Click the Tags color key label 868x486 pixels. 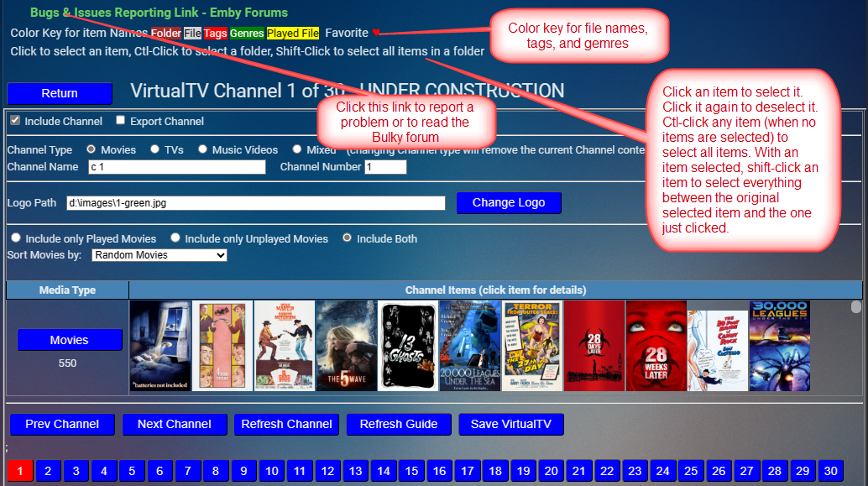(x=216, y=34)
